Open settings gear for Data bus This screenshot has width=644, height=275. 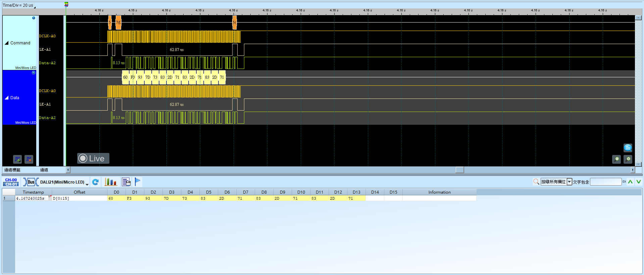(x=34, y=73)
